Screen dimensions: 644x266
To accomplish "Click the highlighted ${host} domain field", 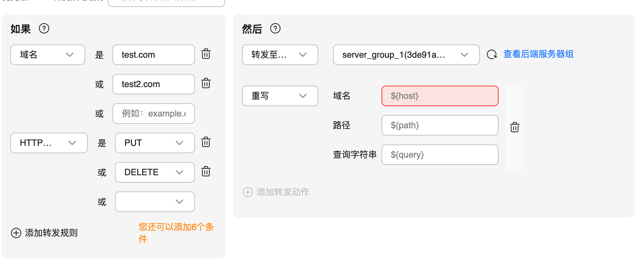I will point(439,96).
